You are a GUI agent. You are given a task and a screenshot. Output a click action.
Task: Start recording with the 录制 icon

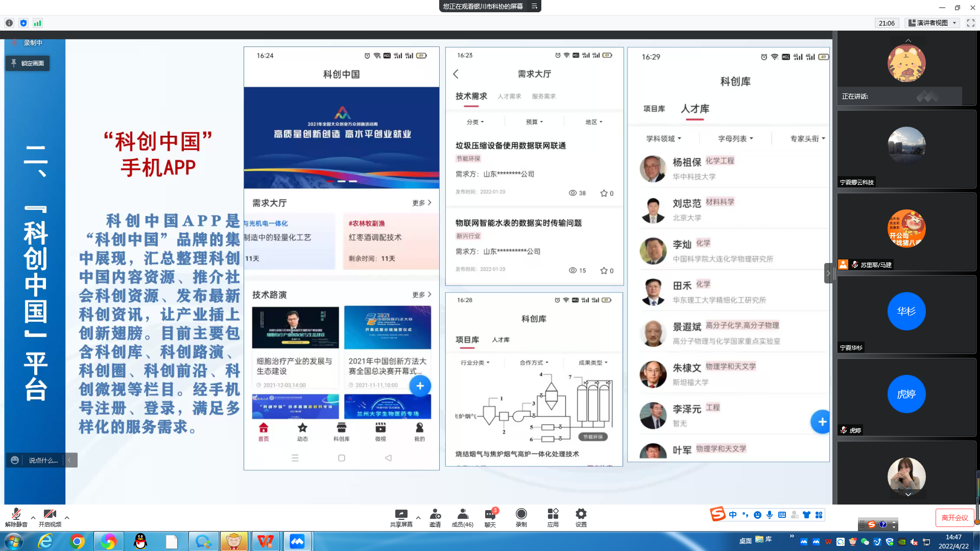click(x=521, y=517)
